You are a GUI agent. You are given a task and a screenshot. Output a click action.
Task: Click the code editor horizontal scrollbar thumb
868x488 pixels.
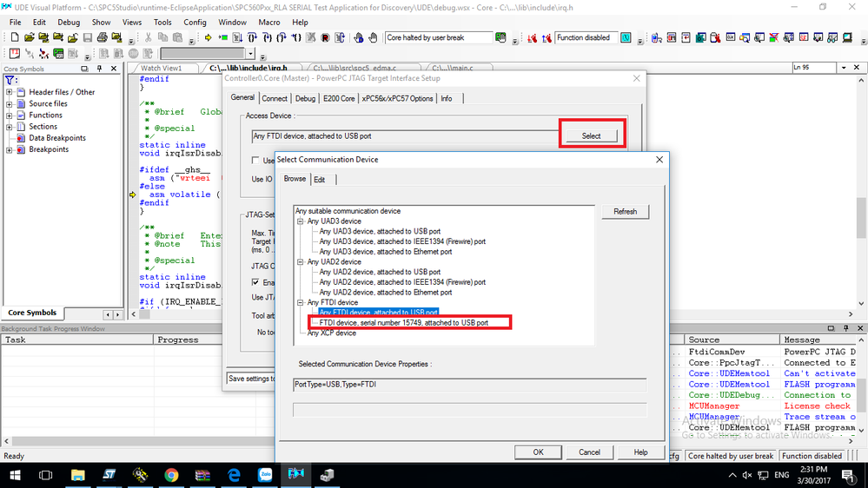[144, 314]
